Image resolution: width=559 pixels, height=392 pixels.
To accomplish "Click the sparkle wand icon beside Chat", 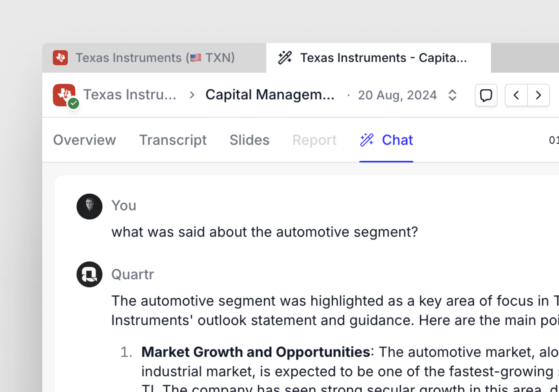I will click(367, 140).
